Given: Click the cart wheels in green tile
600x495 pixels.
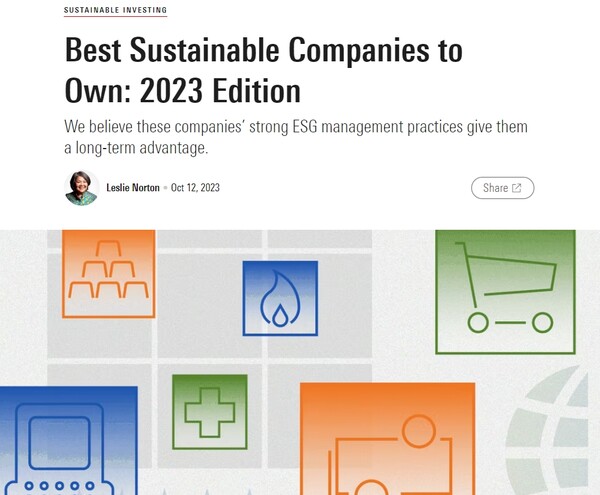Looking at the screenshot, I should (510, 322).
